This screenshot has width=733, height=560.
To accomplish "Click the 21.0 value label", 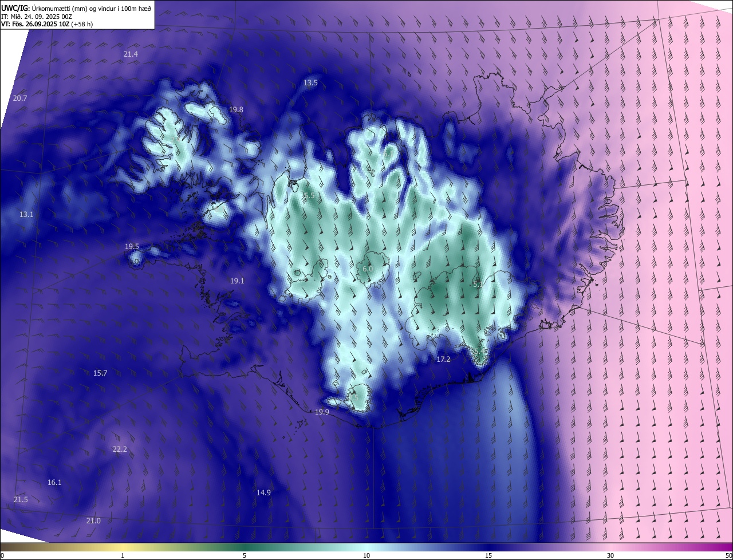I will tap(93, 521).
